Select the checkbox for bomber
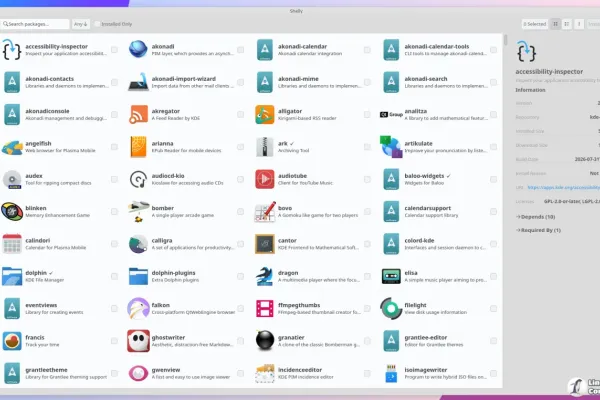 coord(240,212)
